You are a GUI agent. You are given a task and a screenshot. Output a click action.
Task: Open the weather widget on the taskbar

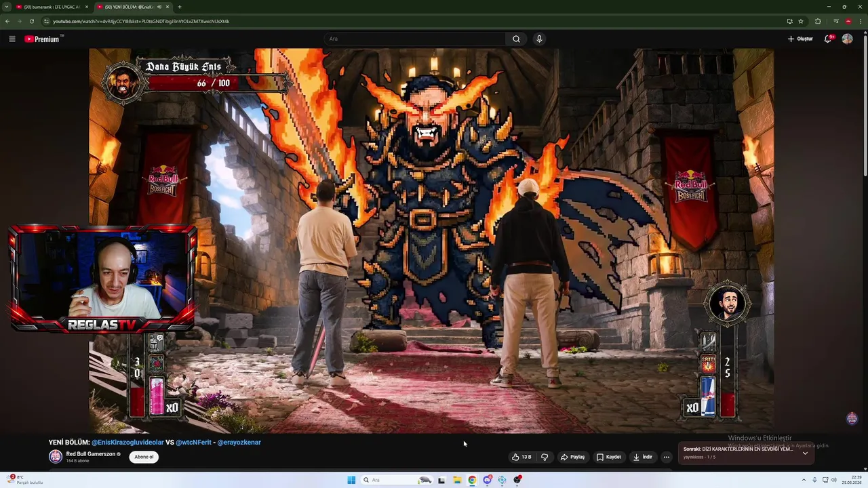(26, 480)
